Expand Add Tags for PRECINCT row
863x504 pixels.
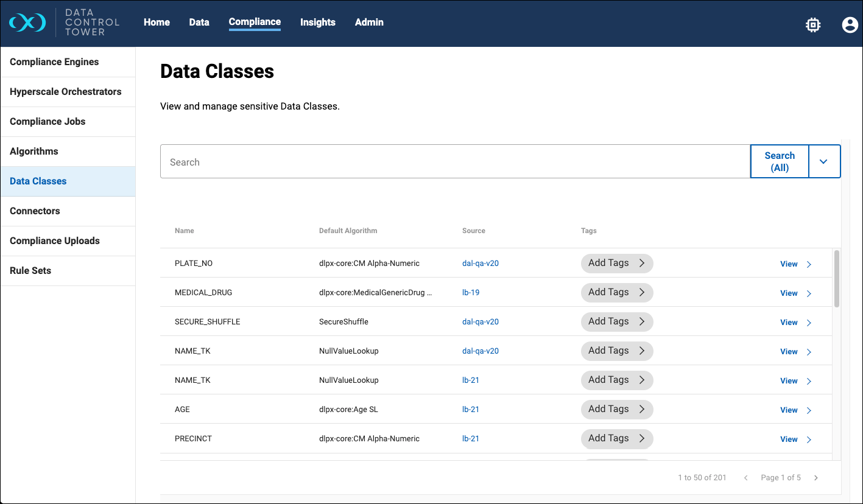click(x=616, y=438)
